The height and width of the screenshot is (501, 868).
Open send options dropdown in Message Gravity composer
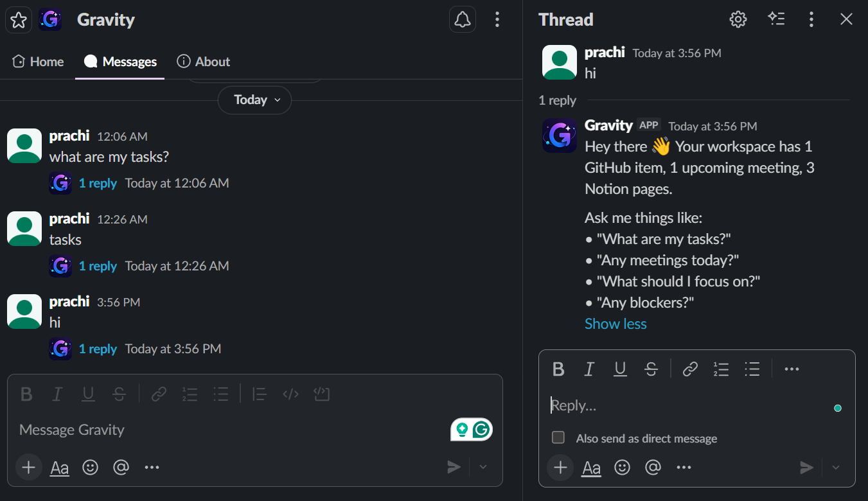pos(484,467)
